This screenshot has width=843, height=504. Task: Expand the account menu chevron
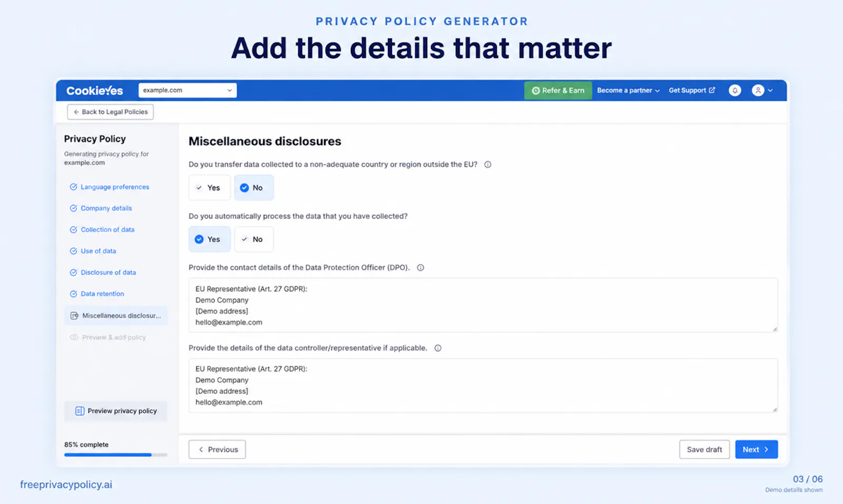tap(770, 91)
